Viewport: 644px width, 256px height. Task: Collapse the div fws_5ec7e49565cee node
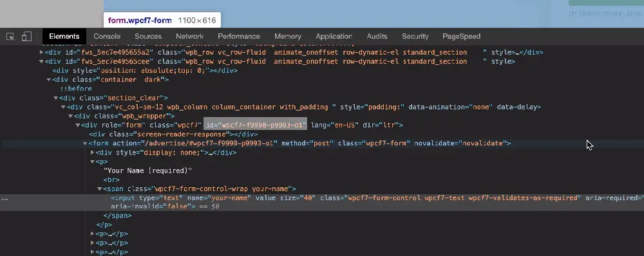tap(41, 62)
